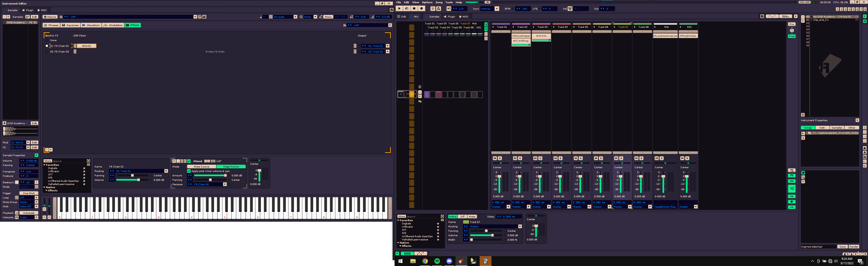Screen dimensions: 868x266
Task: Minimize the #Send device panel
Action: coord(178,161)
